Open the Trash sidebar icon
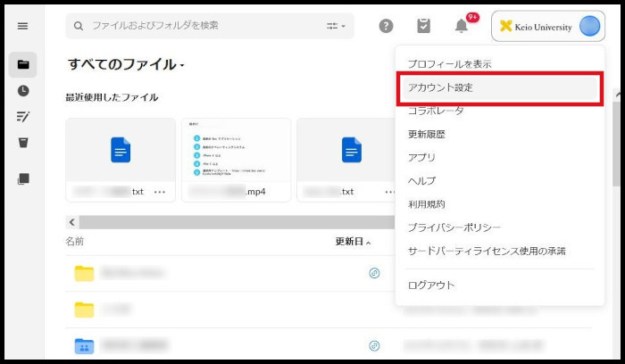625x364 pixels. 23,142
